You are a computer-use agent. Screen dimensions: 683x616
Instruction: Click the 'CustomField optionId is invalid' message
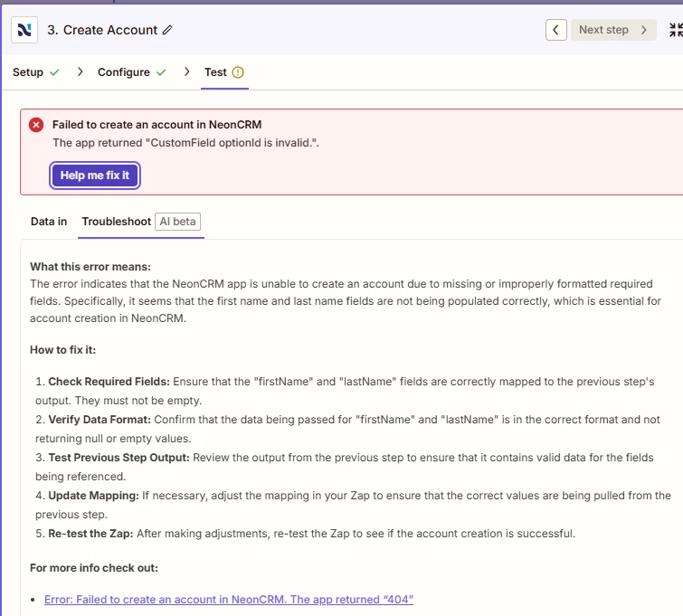pyautogui.click(x=186, y=143)
